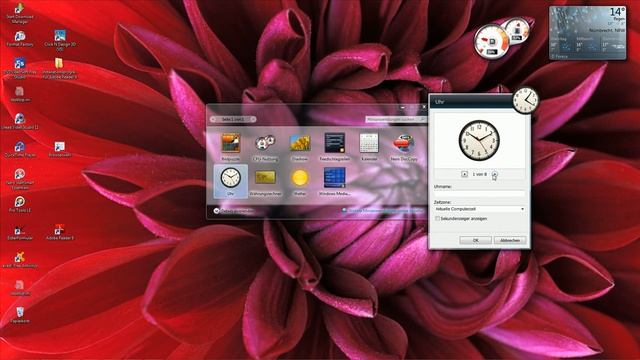
Task: Click the Uhrname text field
Action: (x=479, y=193)
